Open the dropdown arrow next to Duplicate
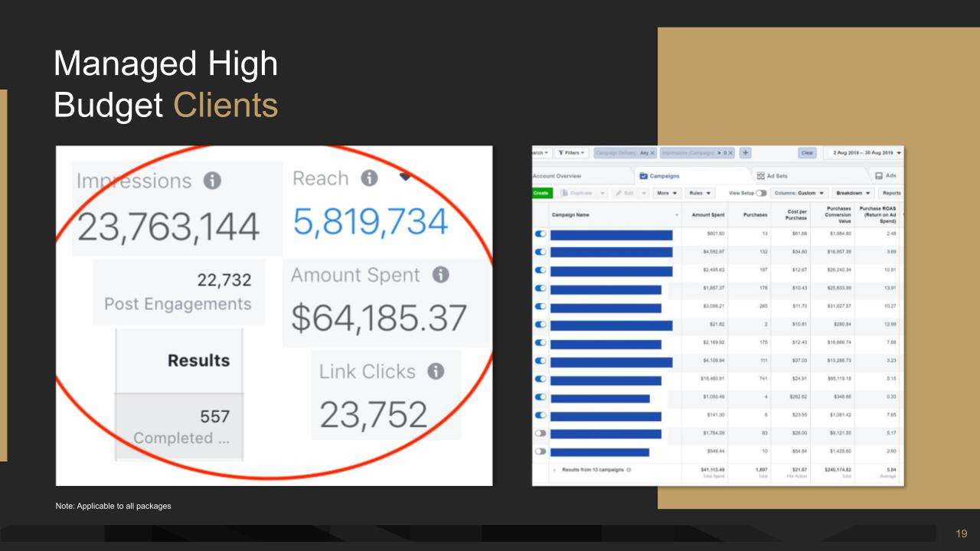Screen dimensions: 980x551 pos(602,193)
